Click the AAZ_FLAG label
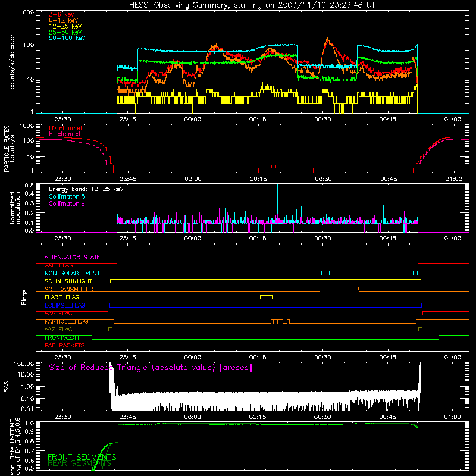 point(58,329)
